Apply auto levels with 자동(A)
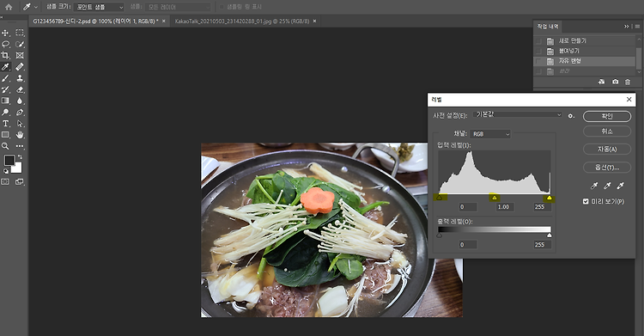The width and height of the screenshot is (644, 336). click(607, 149)
